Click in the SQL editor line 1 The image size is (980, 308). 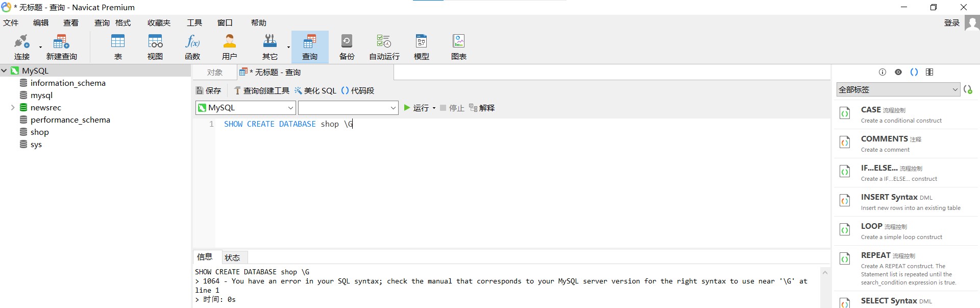[x=523, y=124]
